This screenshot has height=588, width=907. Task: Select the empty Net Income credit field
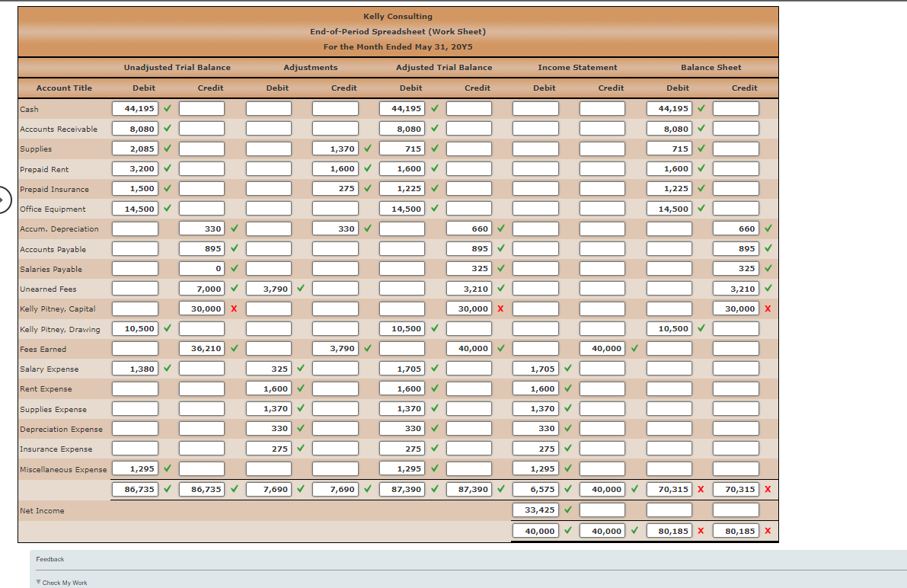click(x=602, y=510)
